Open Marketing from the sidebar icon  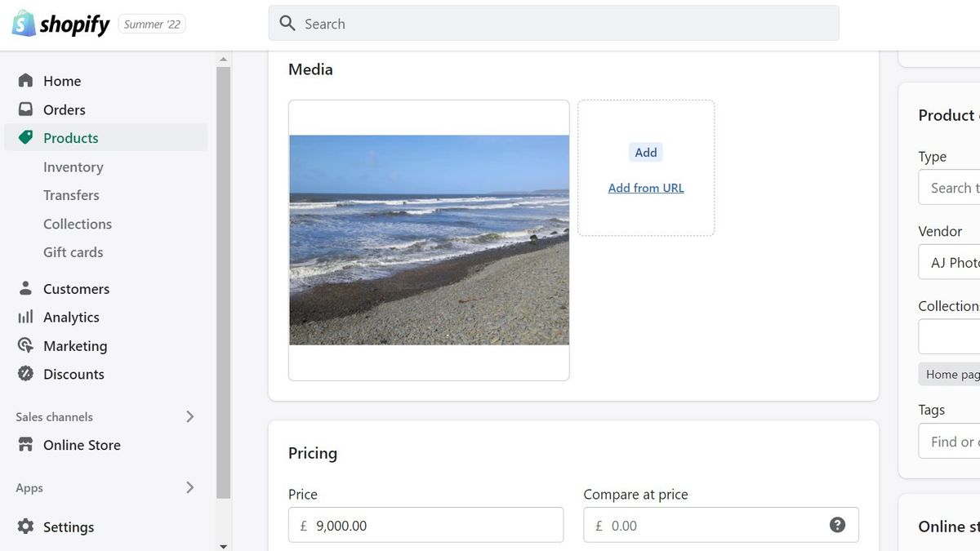(x=25, y=345)
